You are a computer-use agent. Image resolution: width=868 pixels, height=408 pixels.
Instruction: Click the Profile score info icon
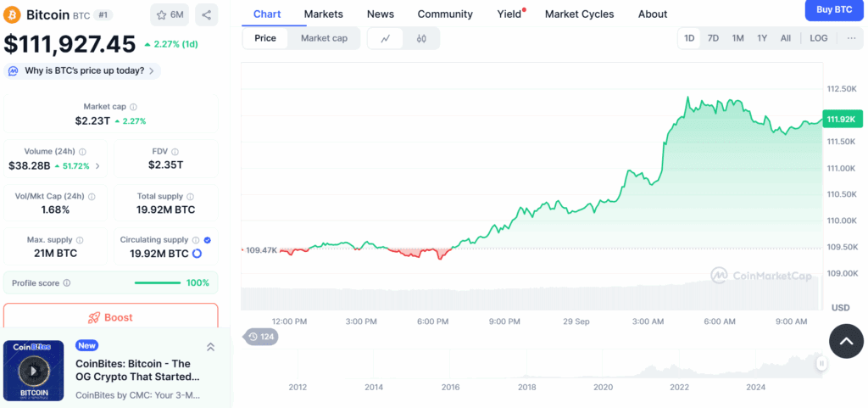pos(67,282)
